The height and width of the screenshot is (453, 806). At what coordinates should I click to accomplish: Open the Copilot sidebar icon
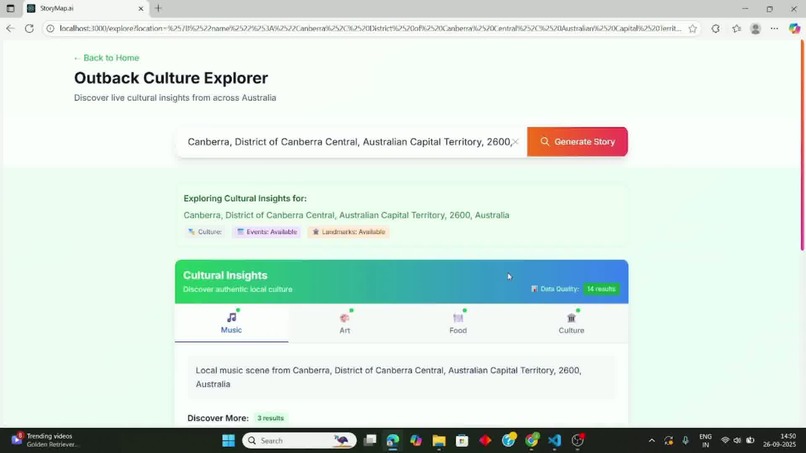tap(794, 29)
